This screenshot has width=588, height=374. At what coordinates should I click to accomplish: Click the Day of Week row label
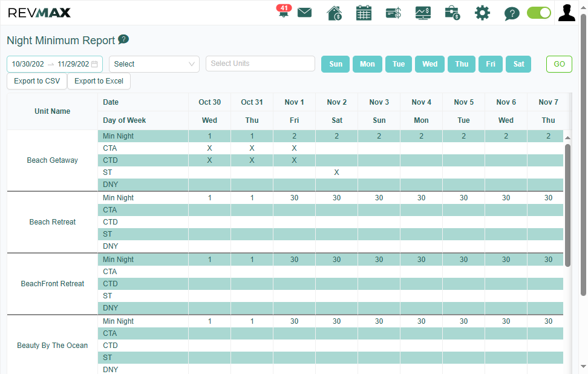pyautogui.click(x=125, y=120)
